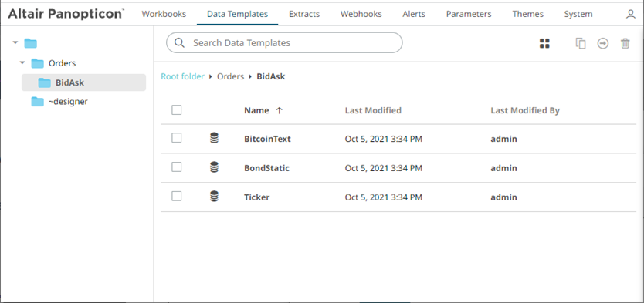Image resolution: width=644 pixels, height=303 pixels.
Task: Toggle the select-all header checkbox
Action: click(177, 110)
